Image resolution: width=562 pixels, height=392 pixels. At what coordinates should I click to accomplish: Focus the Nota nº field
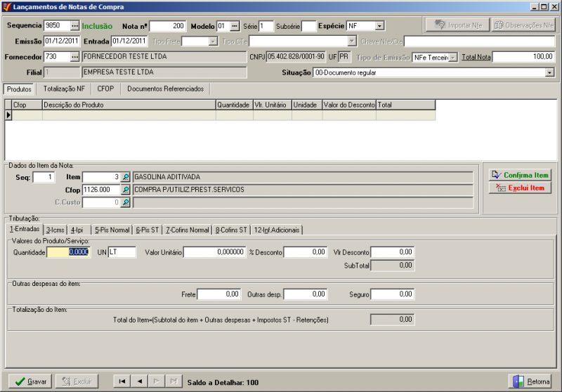point(168,26)
